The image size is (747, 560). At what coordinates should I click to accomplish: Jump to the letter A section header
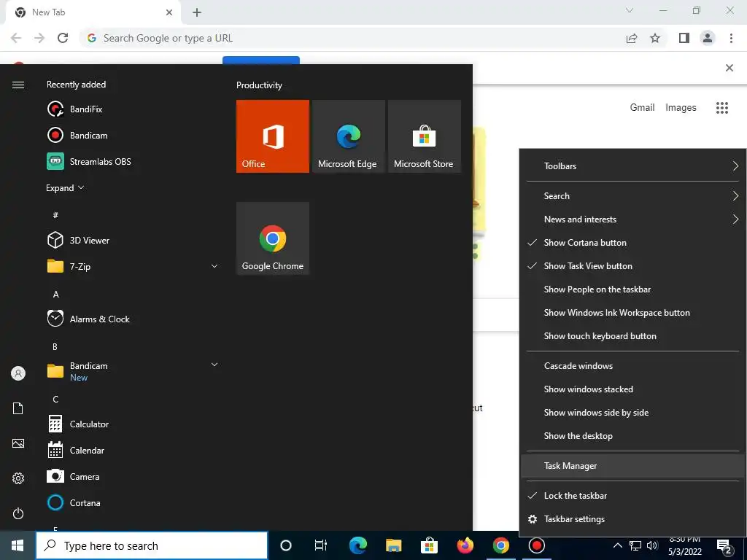point(55,295)
